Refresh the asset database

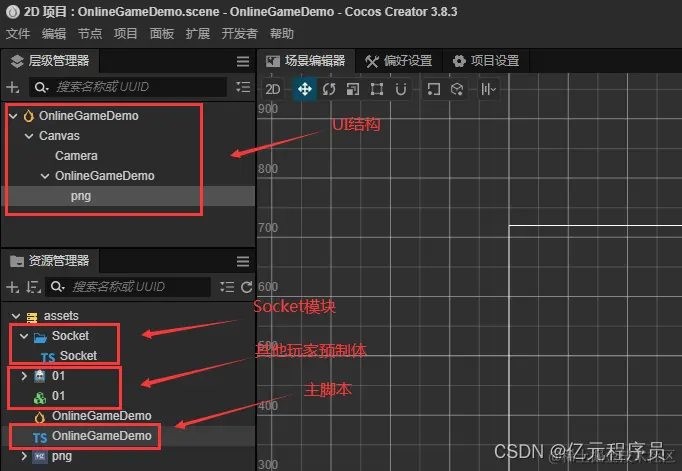click(246, 287)
